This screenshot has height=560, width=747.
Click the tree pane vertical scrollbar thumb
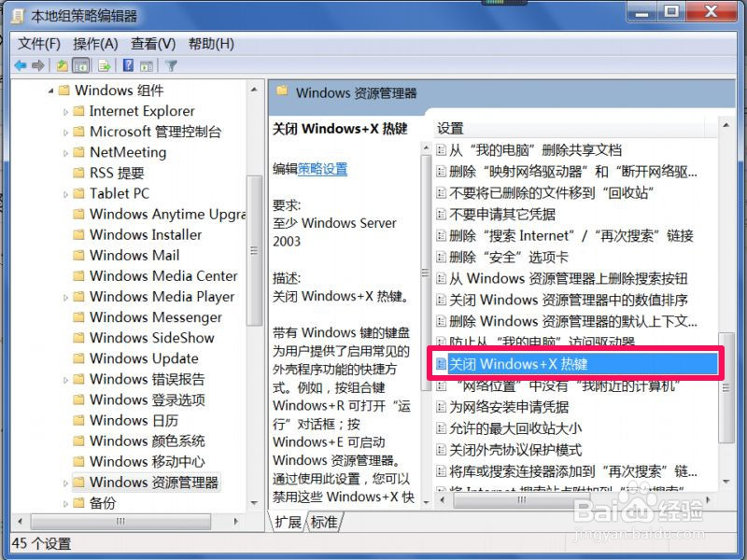click(254, 250)
